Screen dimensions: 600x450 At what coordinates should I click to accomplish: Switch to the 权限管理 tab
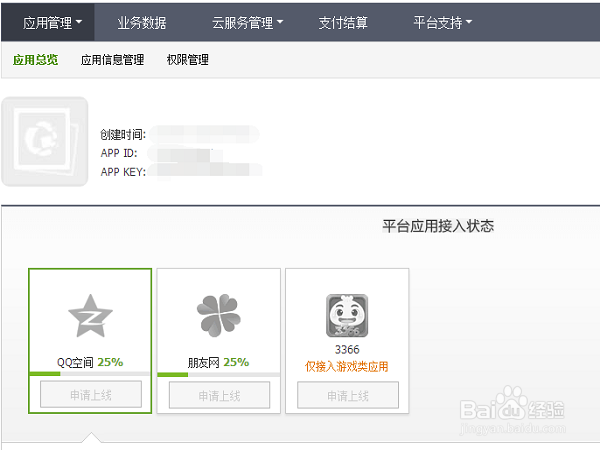(x=188, y=60)
